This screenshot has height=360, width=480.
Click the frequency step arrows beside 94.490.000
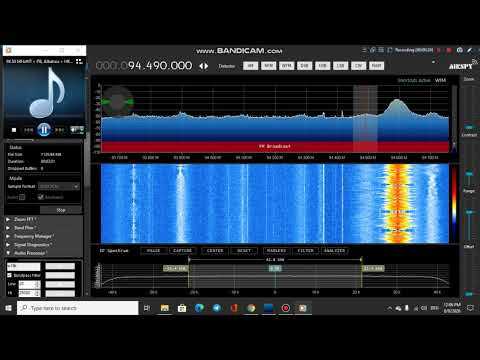204,66
